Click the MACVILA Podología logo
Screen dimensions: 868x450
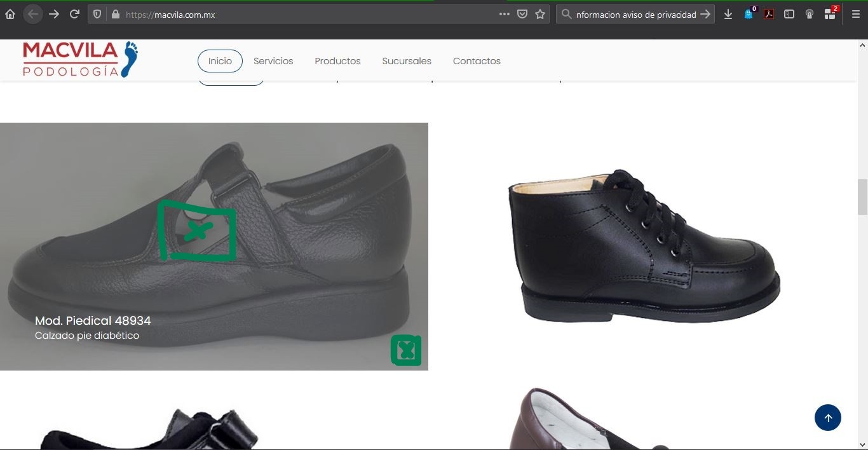tap(80, 60)
